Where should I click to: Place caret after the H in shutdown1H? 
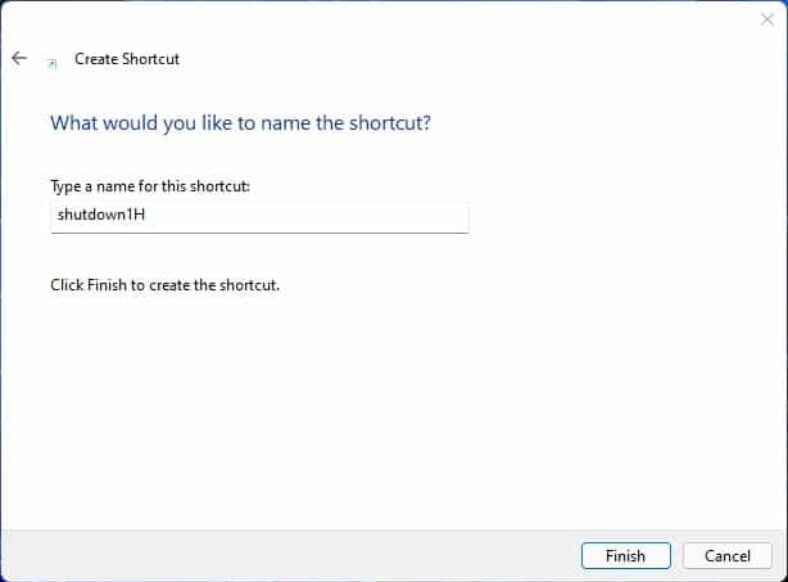(x=146, y=215)
